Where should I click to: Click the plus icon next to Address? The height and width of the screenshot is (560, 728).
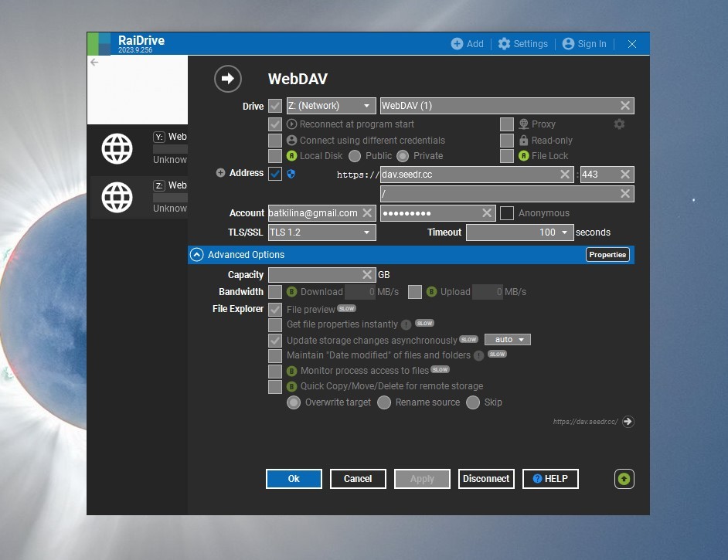[220, 173]
